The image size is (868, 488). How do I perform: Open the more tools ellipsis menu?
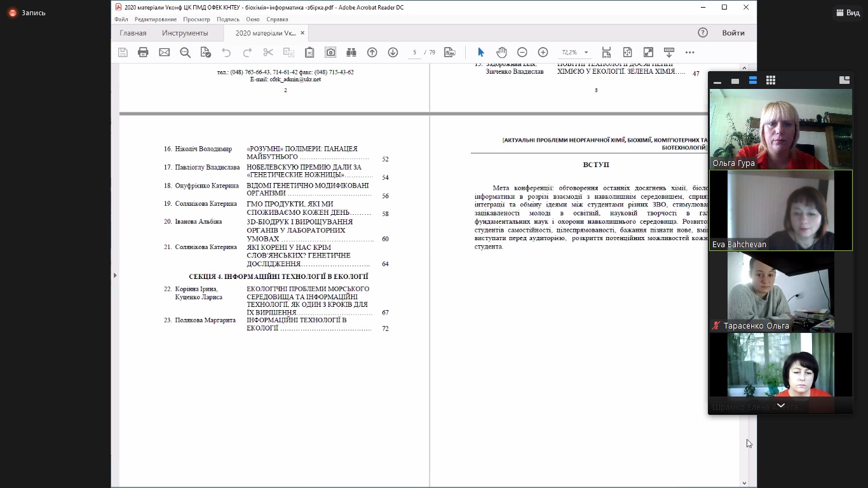pyautogui.click(x=689, y=52)
